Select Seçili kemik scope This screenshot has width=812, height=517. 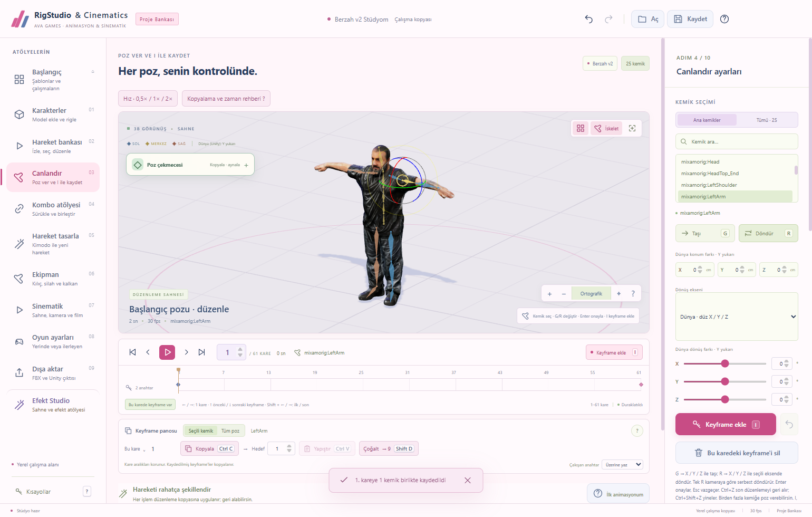click(x=201, y=431)
